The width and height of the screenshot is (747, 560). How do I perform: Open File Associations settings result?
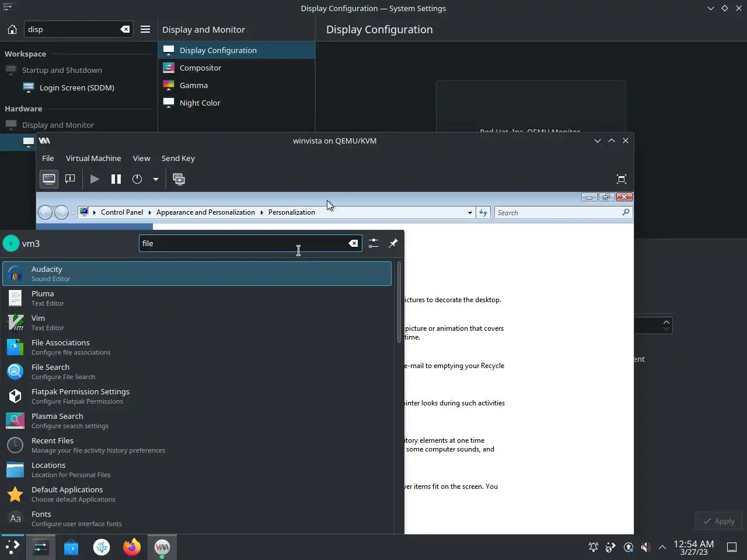click(197, 347)
